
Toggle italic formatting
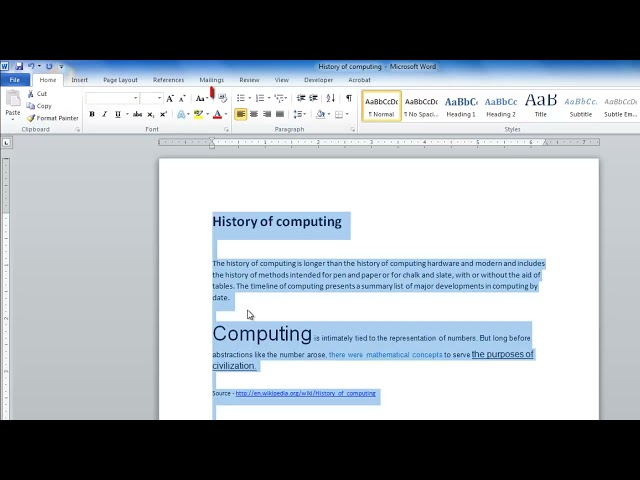tap(104, 115)
